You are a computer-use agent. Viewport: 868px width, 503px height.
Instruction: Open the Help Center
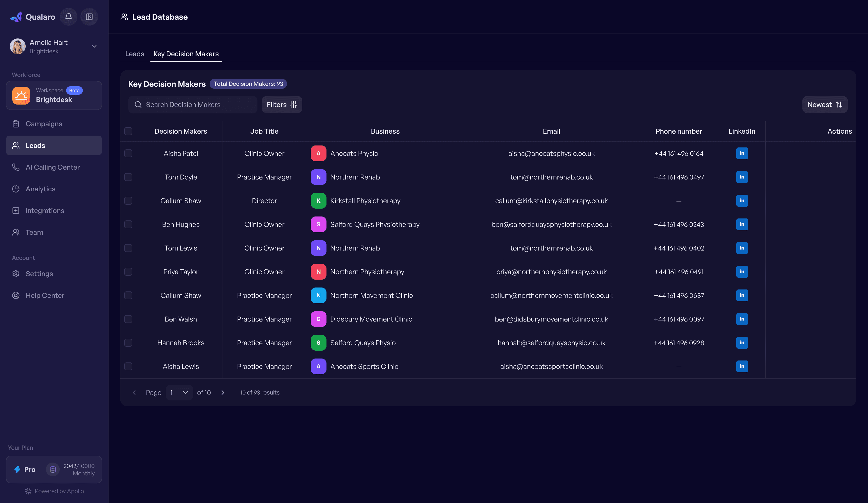(54, 296)
